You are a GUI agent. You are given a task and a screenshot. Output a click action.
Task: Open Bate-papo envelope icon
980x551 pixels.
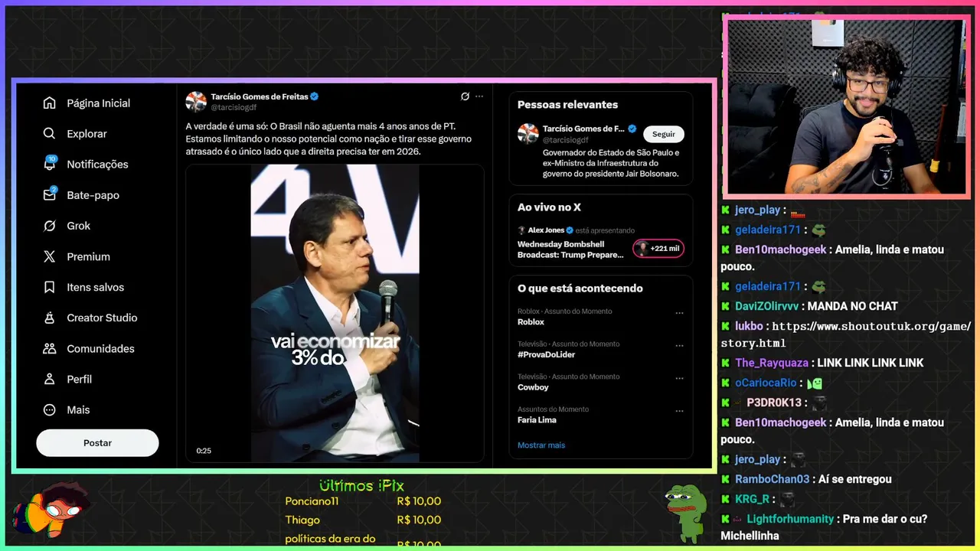50,194
